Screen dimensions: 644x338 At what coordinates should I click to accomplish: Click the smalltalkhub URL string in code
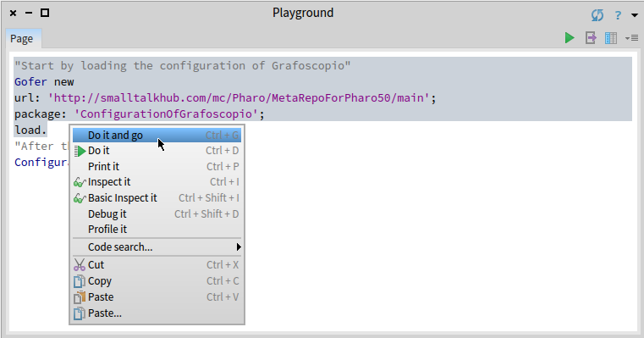pos(239,98)
